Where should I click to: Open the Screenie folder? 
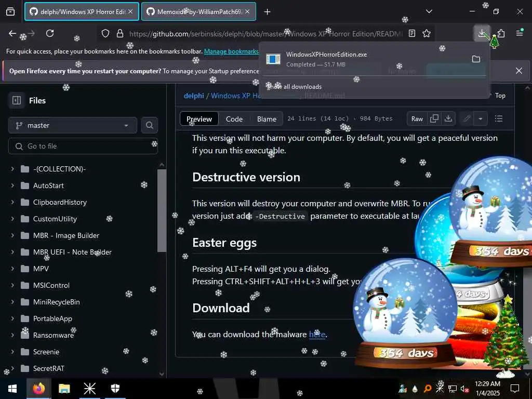(x=46, y=352)
